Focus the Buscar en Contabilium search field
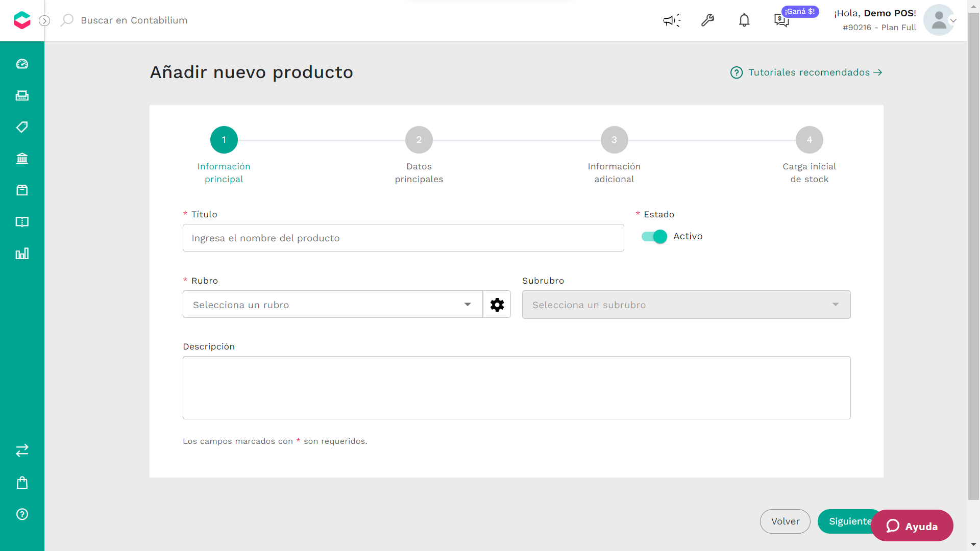 134,20
